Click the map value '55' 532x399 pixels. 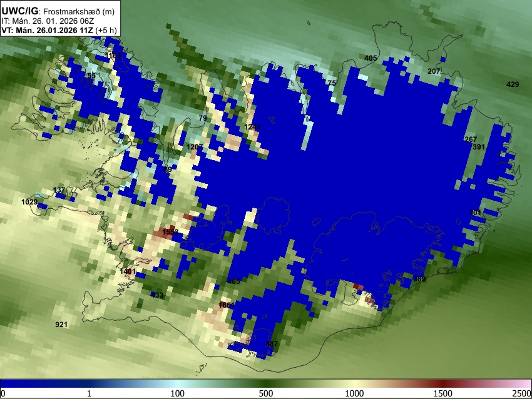pos(91,76)
